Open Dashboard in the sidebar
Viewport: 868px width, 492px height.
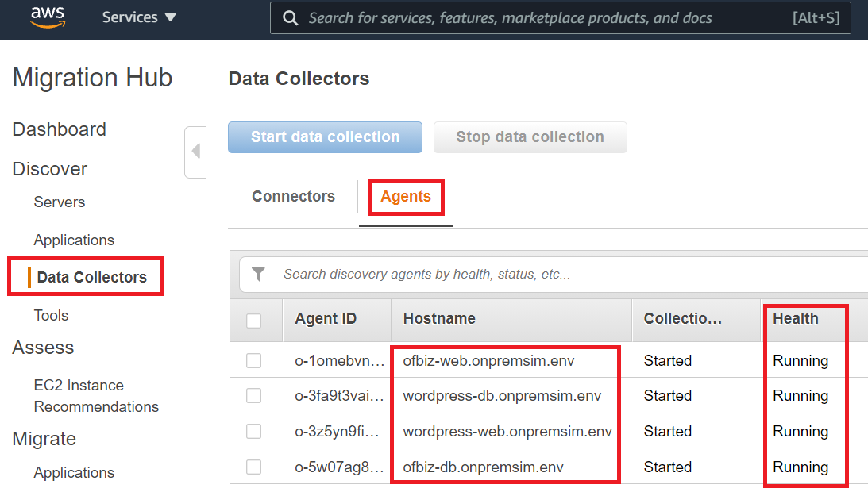pyautogui.click(x=60, y=129)
